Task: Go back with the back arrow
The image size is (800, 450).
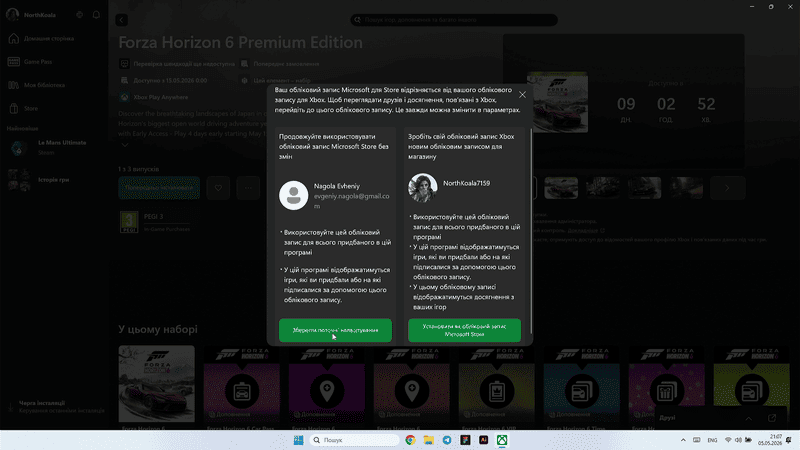Action: (x=121, y=20)
